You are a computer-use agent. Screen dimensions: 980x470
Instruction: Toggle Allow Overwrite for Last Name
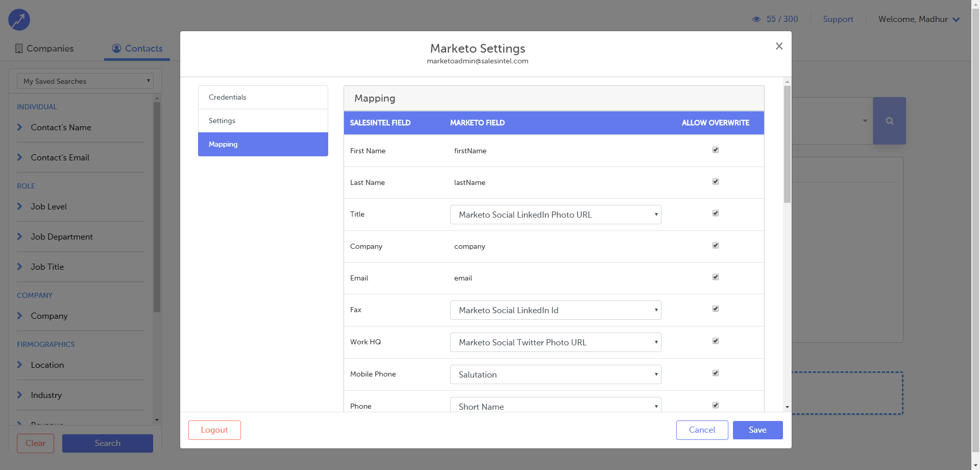click(716, 181)
